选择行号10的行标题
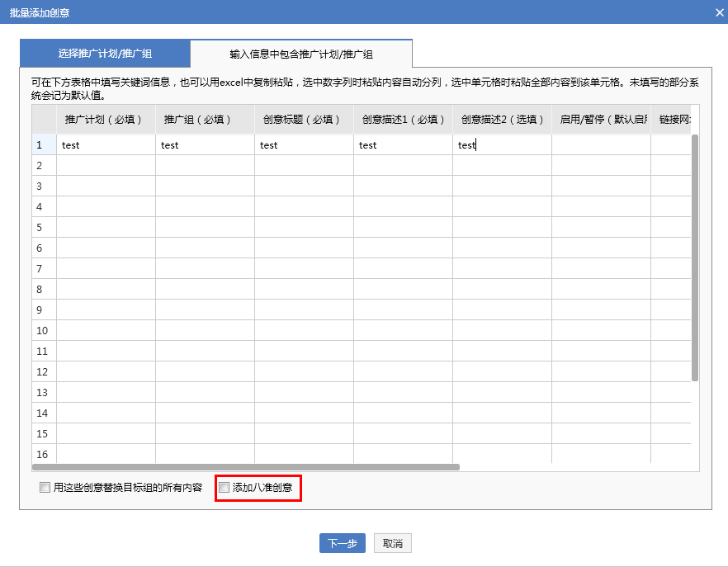728x567 pixels. 42,330
